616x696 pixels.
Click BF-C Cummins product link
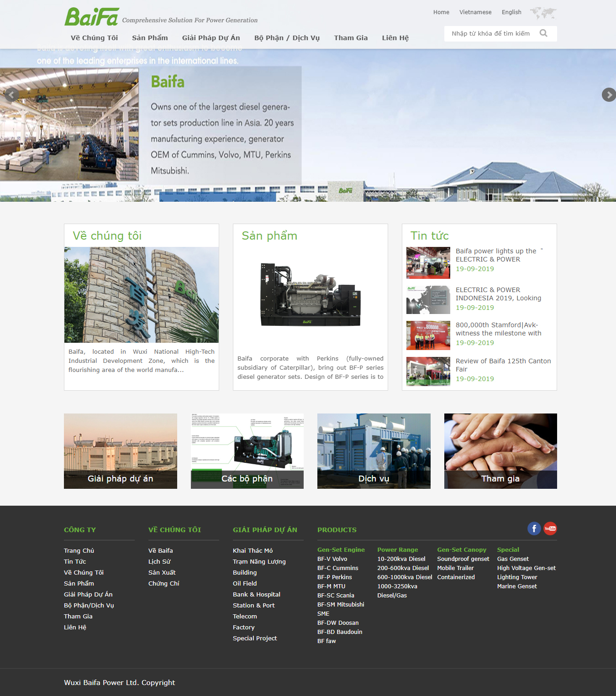click(338, 568)
